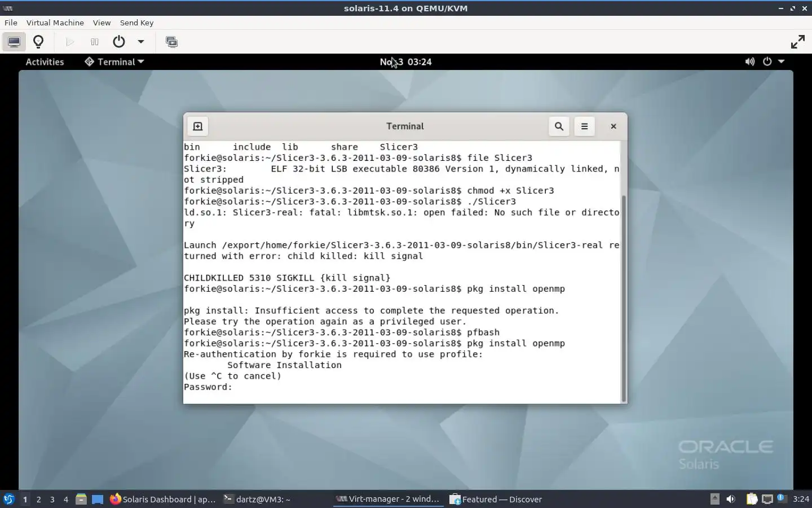This screenshot has height=508, width=812.
Task: Open the host clipboard tray icon
Action: [752, 499]
